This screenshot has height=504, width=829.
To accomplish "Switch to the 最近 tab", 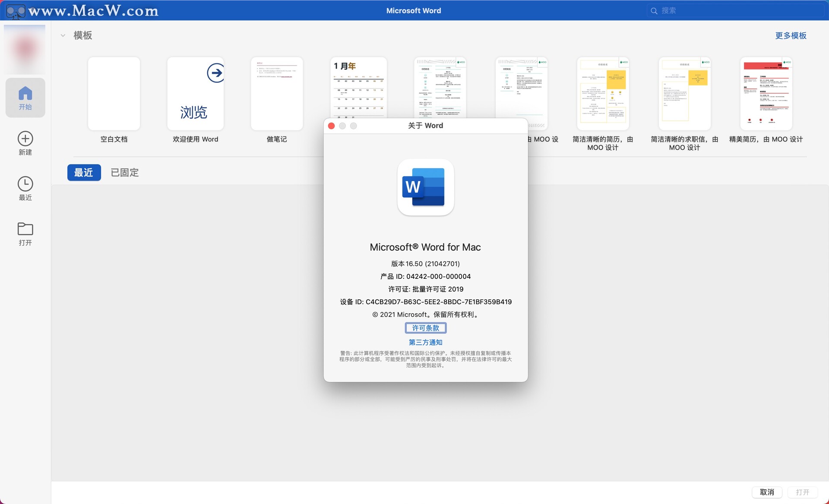I will pyautogui.click(x=84, y=173).
